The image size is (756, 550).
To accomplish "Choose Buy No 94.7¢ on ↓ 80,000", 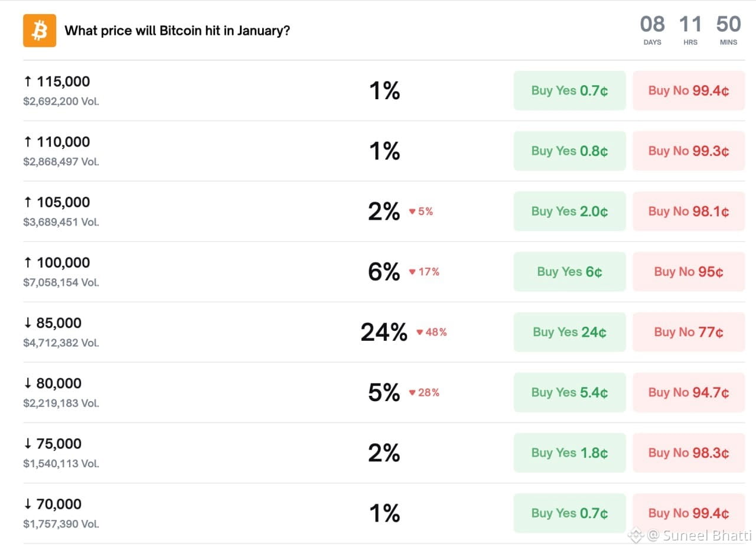I will (689, 392).
